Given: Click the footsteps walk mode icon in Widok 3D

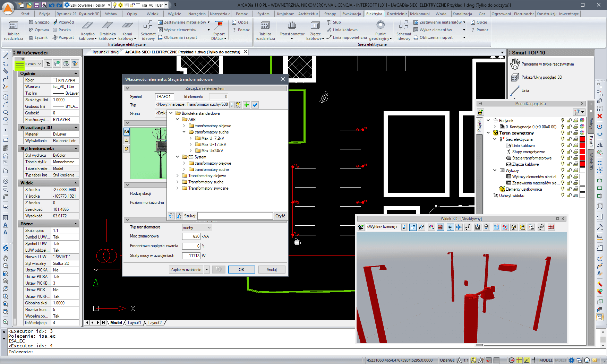Looking at the screenshot, I should click(468, 227).
